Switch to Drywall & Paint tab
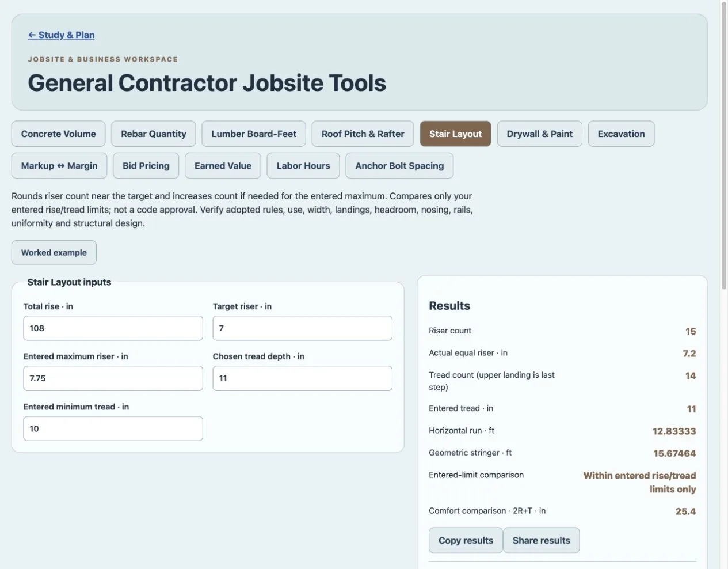The width and height of the screenshot is (728, 569). click(540, 134)
